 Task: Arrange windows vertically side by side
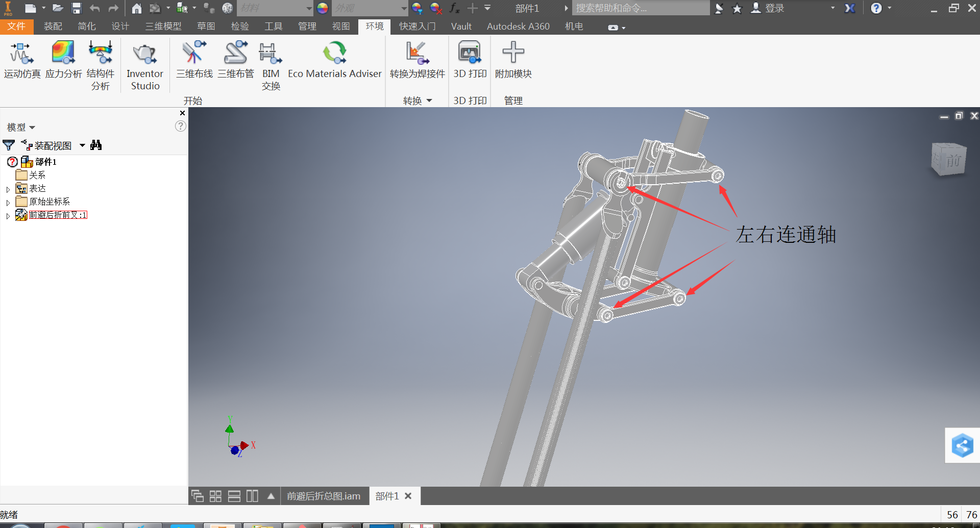(252, 496)
